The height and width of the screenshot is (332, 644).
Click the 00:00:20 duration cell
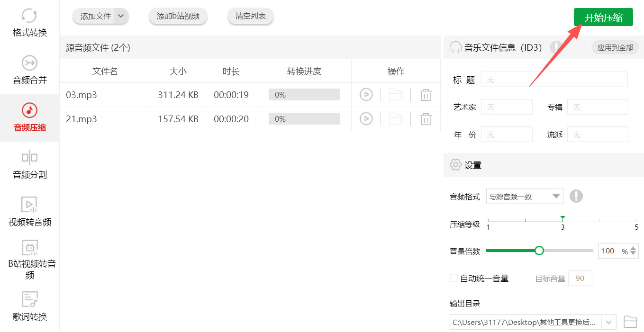click(x=231, y=119)
